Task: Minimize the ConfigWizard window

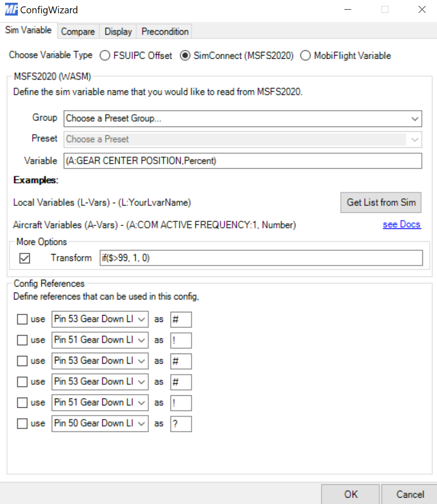Action: (348, 10)
